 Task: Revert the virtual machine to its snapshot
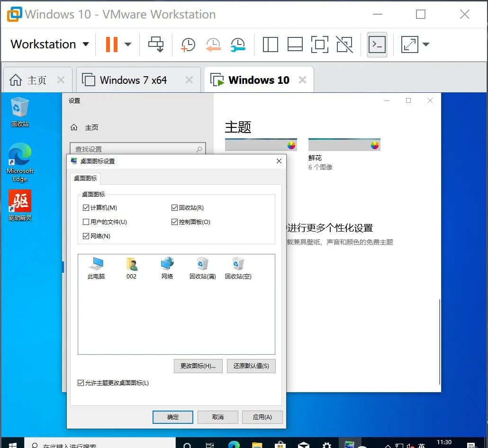pyautogui.click(x=213, y=44)
